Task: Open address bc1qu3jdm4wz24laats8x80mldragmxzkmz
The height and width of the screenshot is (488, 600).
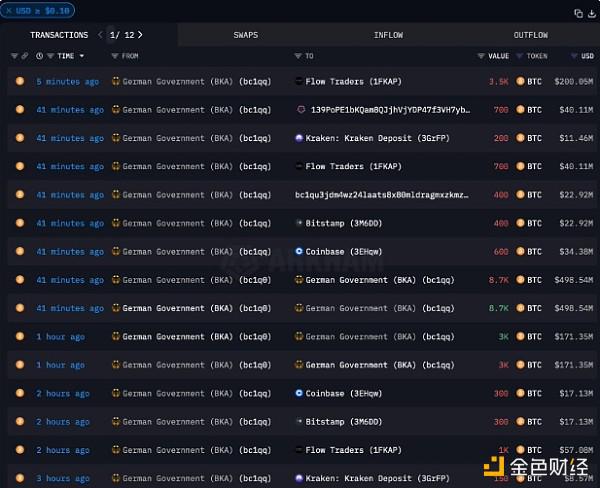Action: [382, 195]
